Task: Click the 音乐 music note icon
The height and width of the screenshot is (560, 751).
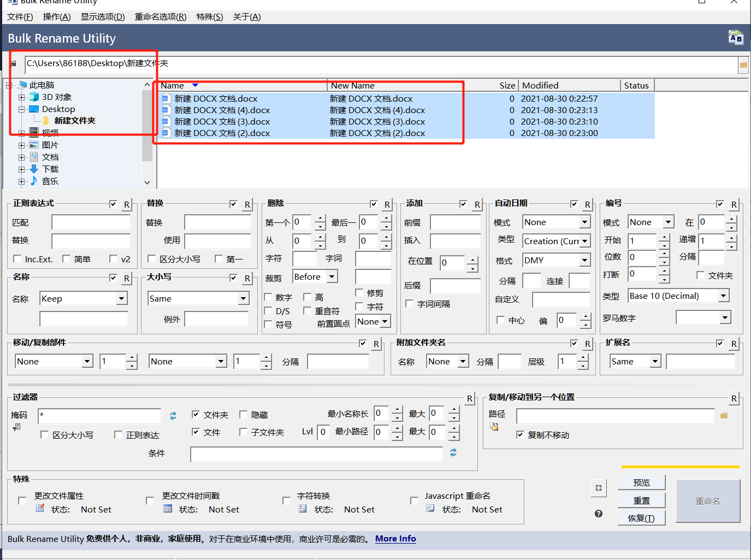Action: point(34,181)
